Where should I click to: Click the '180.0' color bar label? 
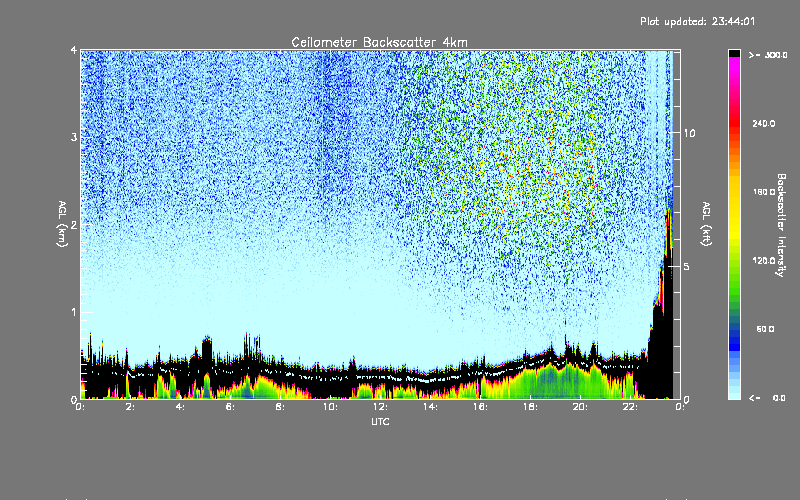pyautogui.click(x=764, y=192)
